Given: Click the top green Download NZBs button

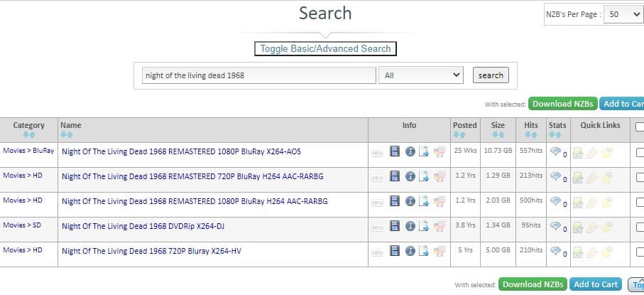Looking at the screenshot, I should click(562, 104).
